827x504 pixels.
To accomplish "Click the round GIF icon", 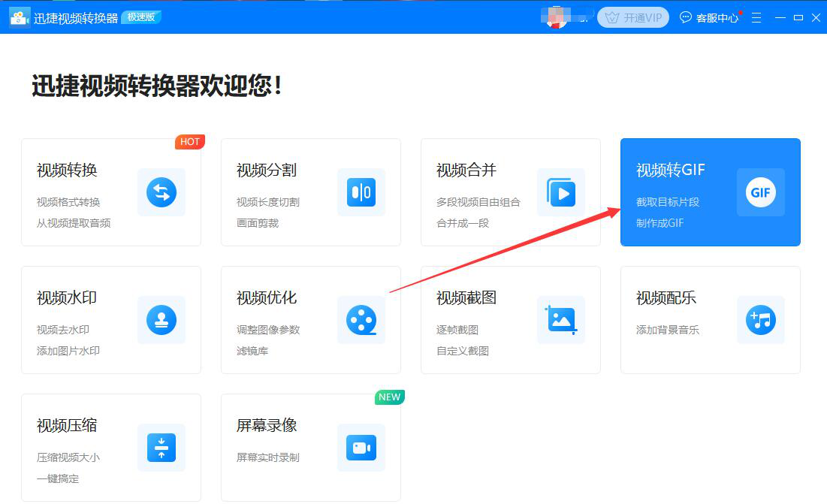I will pyautogui.click(x=761, y=192).
